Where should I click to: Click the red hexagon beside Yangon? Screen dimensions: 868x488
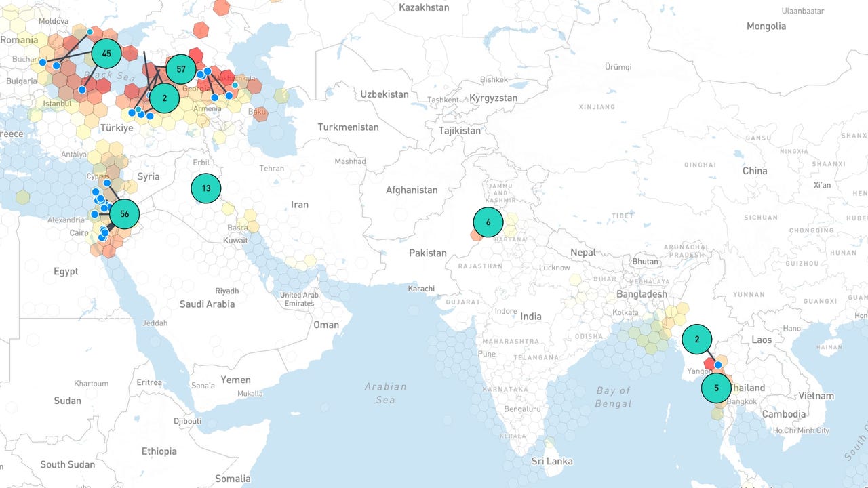coord(708,363)
